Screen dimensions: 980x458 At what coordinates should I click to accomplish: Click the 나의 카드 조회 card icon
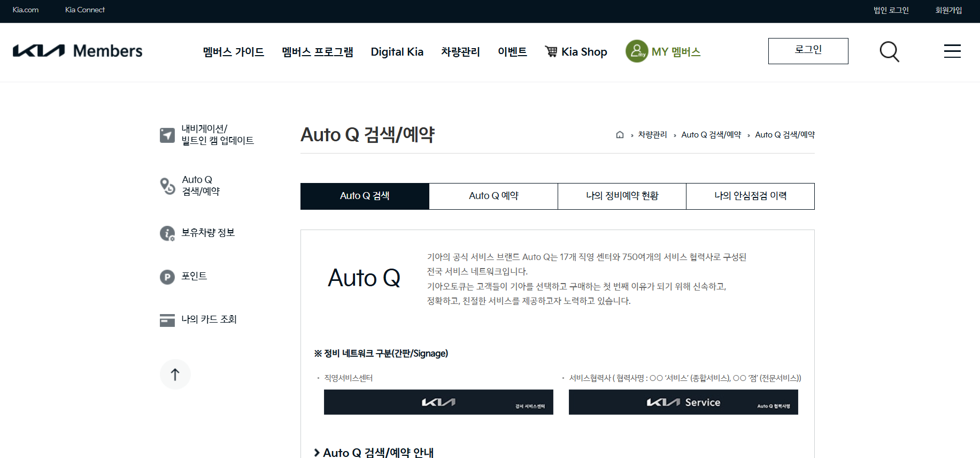[x=167, y=320]
